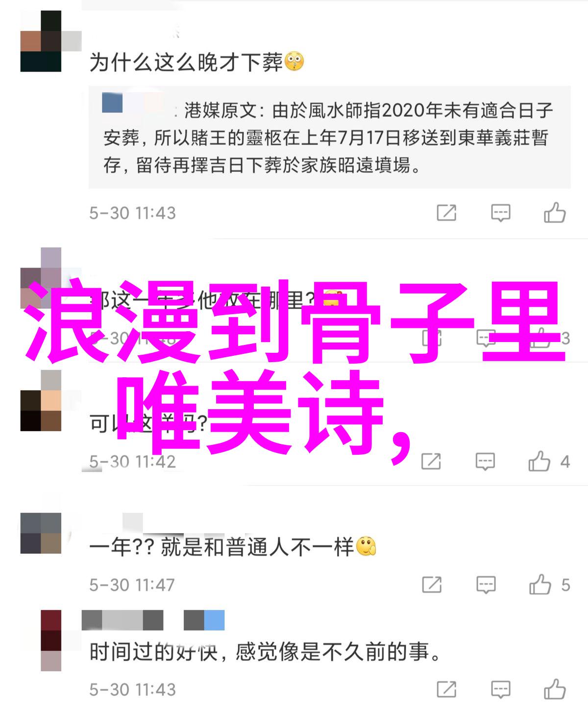
Task: Share the 一年?? 就是和普通人不一样 comment
Action: pyautogui.click(x=432, y=585)
